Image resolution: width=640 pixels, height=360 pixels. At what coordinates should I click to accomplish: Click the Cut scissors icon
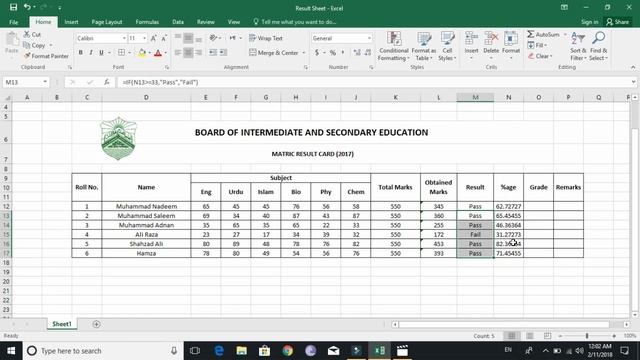coord(27,34)
